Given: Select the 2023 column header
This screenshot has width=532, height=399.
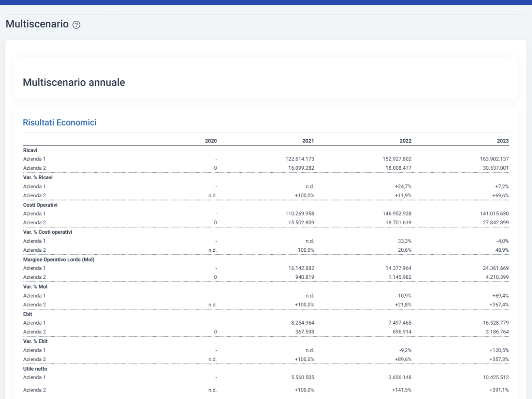Looking at the screenshot, I should tap(503, 141).
